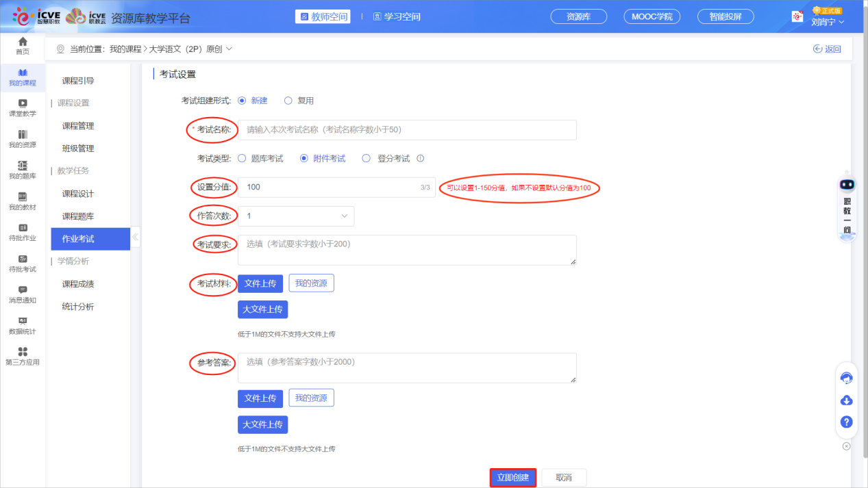Click the 立即创建 button
Screen dimensions: 868x488
coord(512,478)
